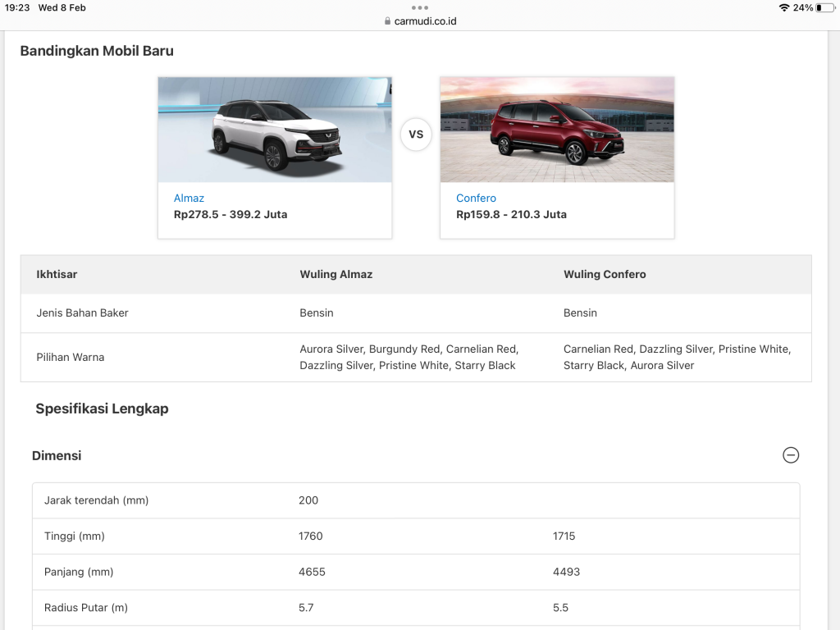840x630 pixels.
Task: Open the Almaz model link
Action: click(x=189, y=198)
